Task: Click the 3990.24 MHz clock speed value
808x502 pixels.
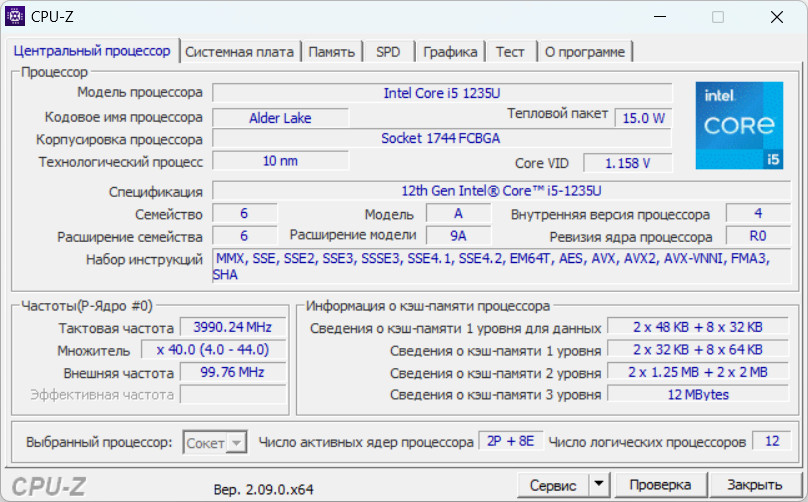Action: coord(232,327)
